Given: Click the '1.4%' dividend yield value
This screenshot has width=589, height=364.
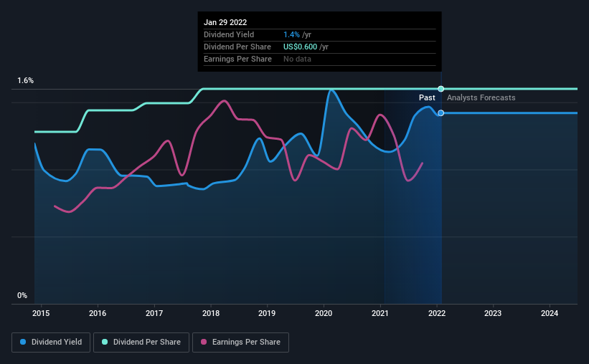Looking at the screenshot, I should click(291, 34).
